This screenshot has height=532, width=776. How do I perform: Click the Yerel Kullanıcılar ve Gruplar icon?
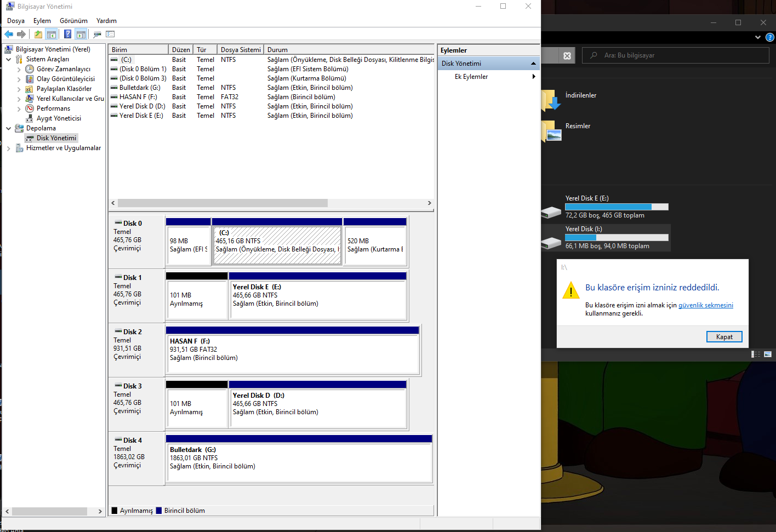pos(30,99)
